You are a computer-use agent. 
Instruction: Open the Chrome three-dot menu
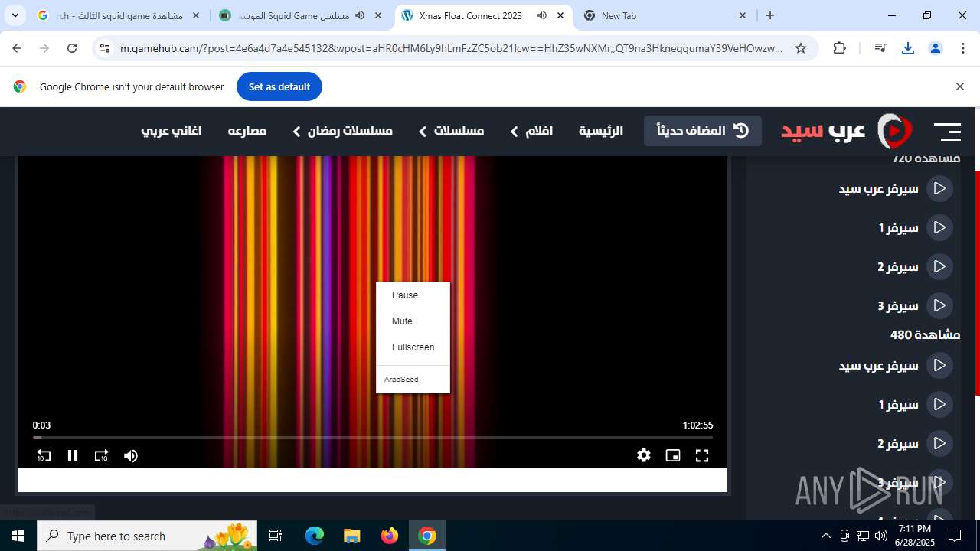click(962, 48)
